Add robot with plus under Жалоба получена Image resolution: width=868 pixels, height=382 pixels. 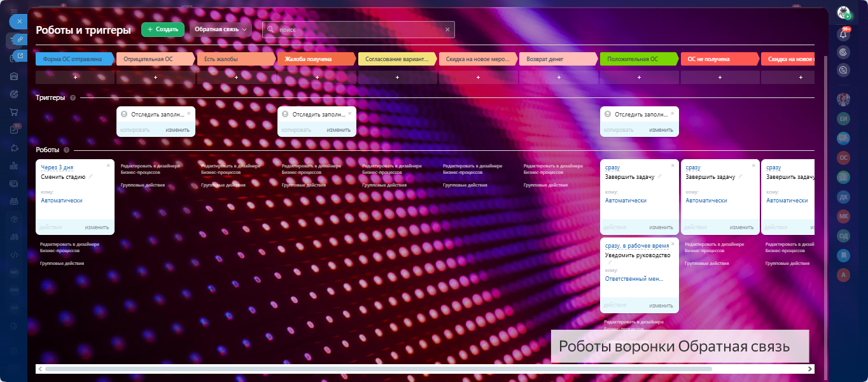(317, 77)
